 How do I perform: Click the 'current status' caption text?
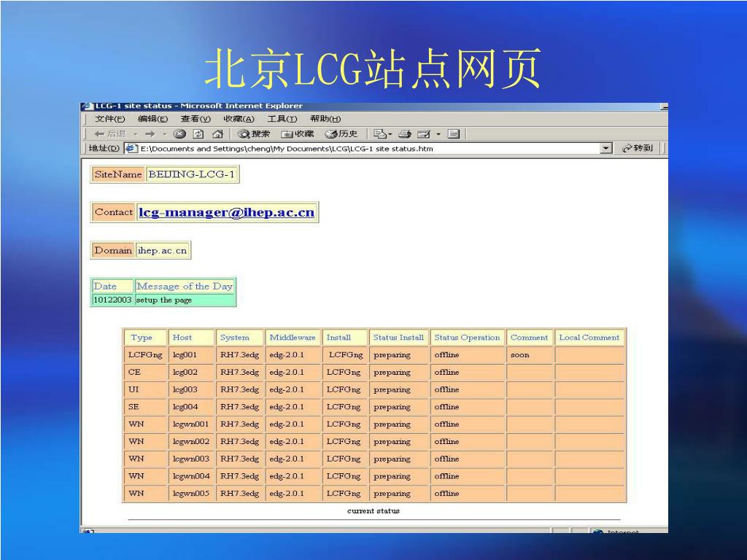click(373, 511)
